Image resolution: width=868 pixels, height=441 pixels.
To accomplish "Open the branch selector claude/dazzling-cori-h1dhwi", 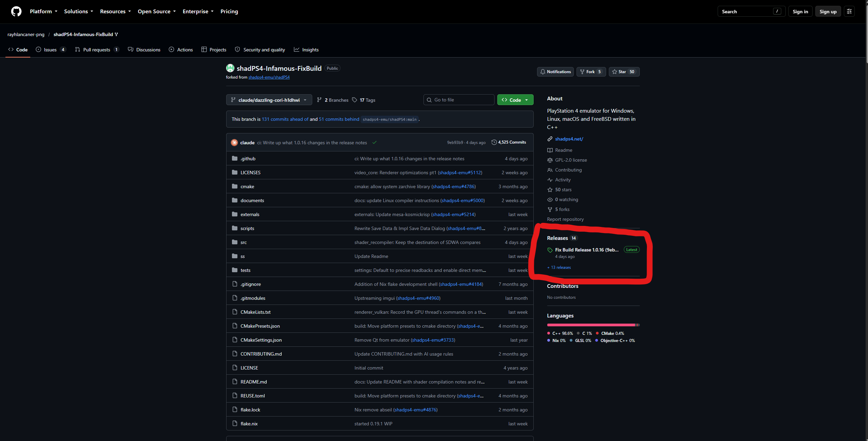I will coord(269,100).
